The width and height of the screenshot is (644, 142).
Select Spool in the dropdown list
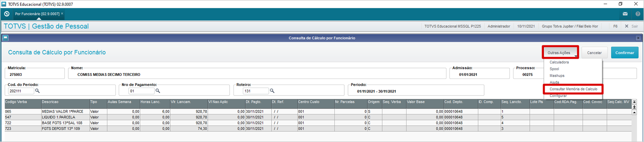[554, 69]
